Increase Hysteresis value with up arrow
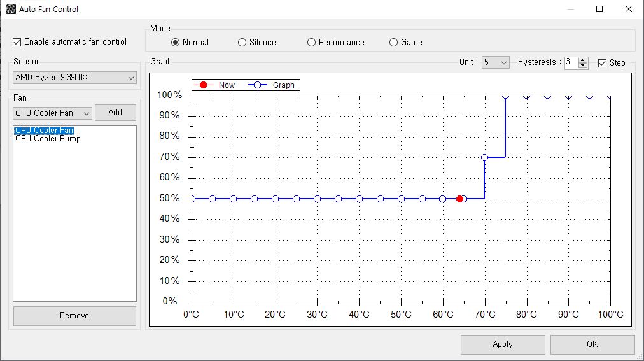 (x=582, y=60)
